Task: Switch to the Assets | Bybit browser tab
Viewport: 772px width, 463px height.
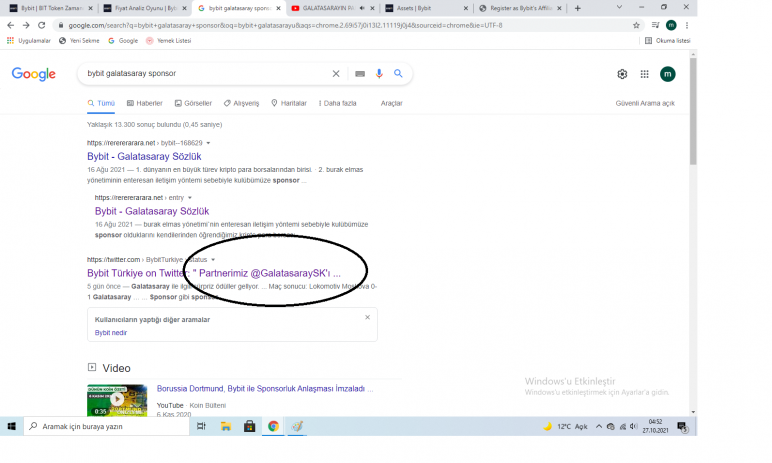Action: click(x=426, y=8)
